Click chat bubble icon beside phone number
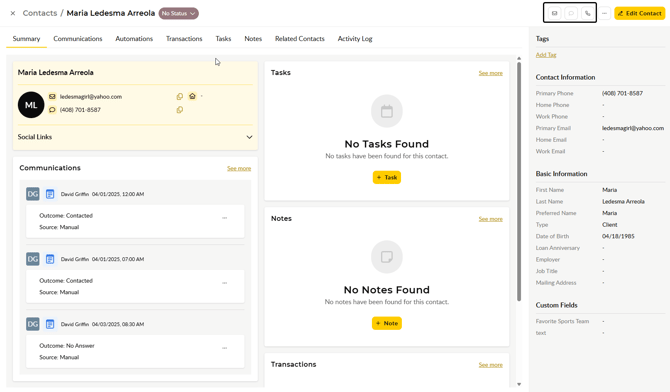Viewport: 670px width, 392px height. coord(52,110)
